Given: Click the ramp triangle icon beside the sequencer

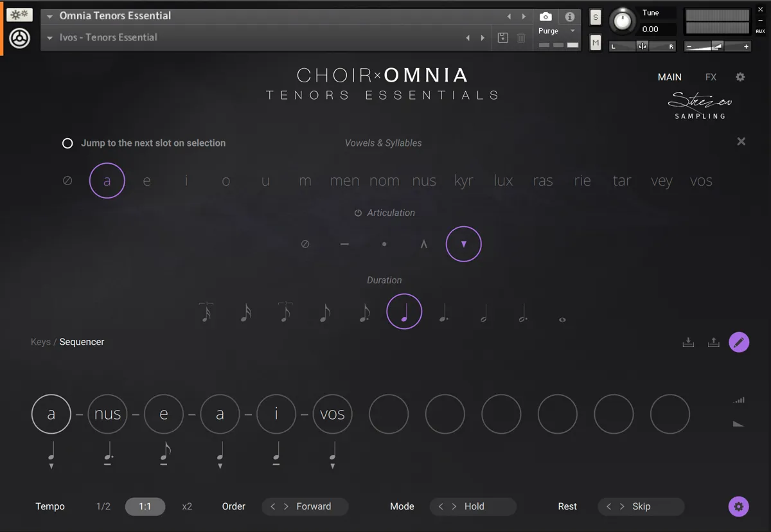Looking at the screenshot, I should 739,424.
